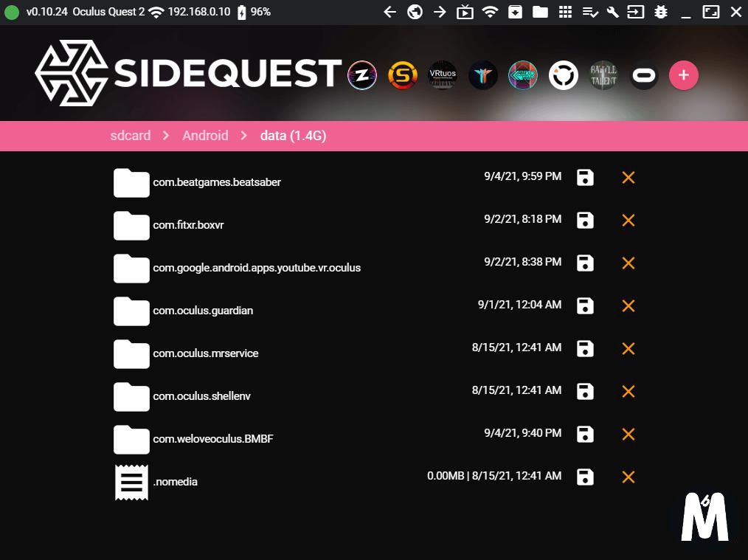Open the installed downloads box icon
The height and width of the screenshot is (560, 748).
[515, 12]
